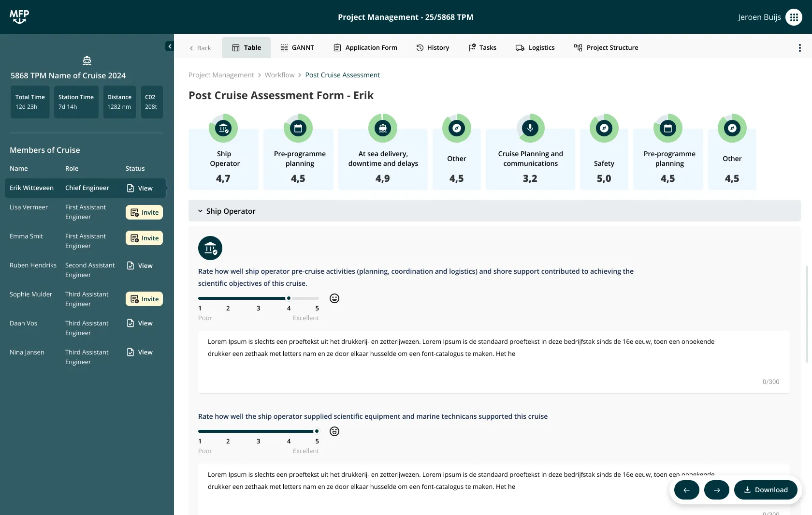Viewport: 812px width, 515px height.
Task: Click Workflow in the breadcrumb
Action: (279, 75)
